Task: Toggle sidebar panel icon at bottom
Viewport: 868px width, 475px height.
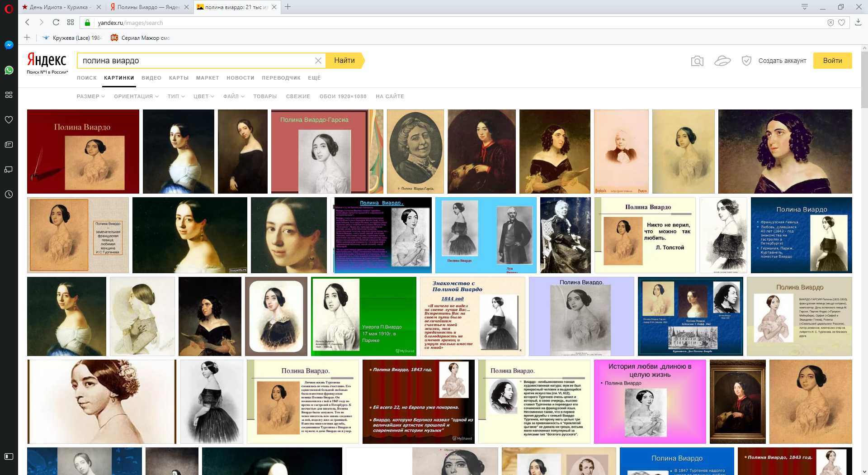Action: [9, 456]
